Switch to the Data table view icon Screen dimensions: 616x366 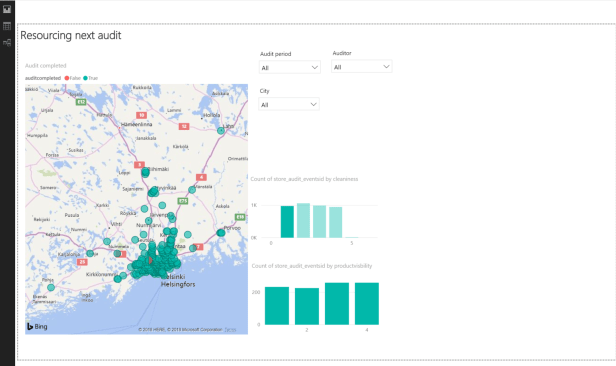[x=7, y=26]
